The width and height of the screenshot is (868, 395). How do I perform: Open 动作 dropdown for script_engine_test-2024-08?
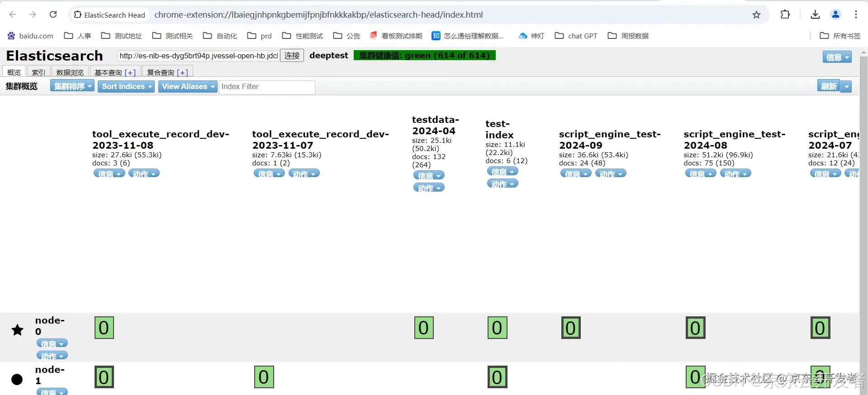pos(736,174)
